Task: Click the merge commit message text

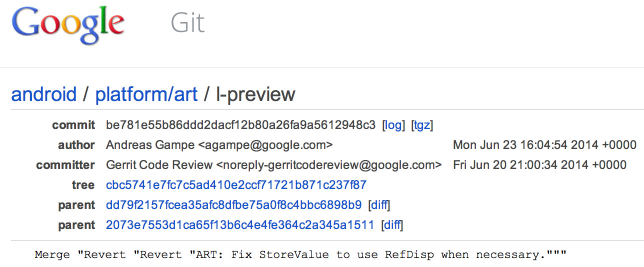Action: point(300,254)
